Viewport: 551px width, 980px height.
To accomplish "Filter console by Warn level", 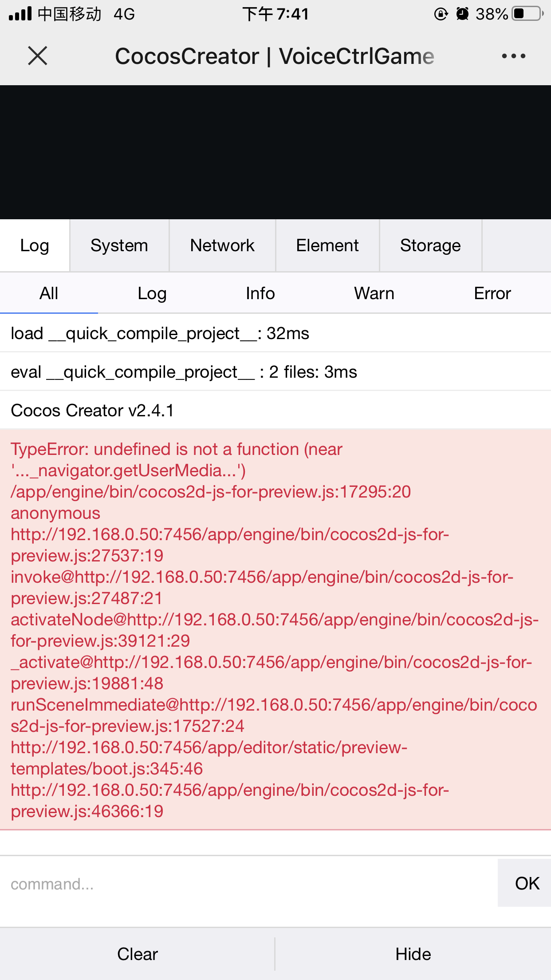I will click(x=374, y=293).
